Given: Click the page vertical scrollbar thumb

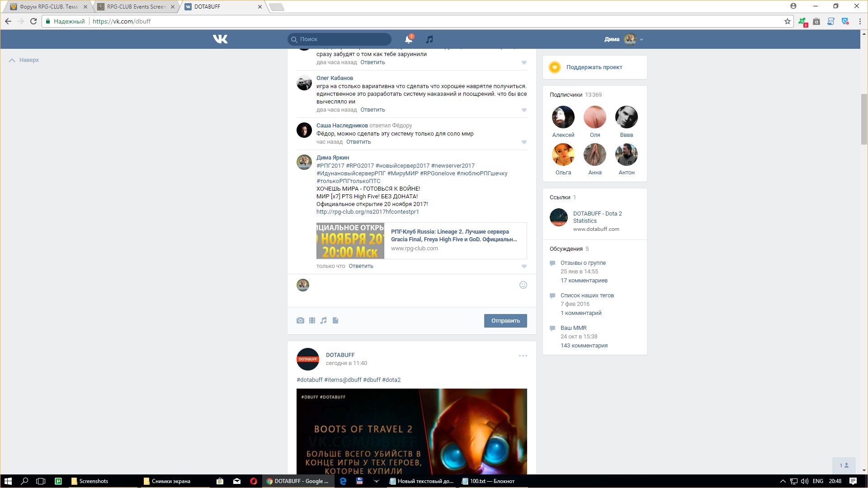Looking at the screenshot, I should [x=864, y=119].
